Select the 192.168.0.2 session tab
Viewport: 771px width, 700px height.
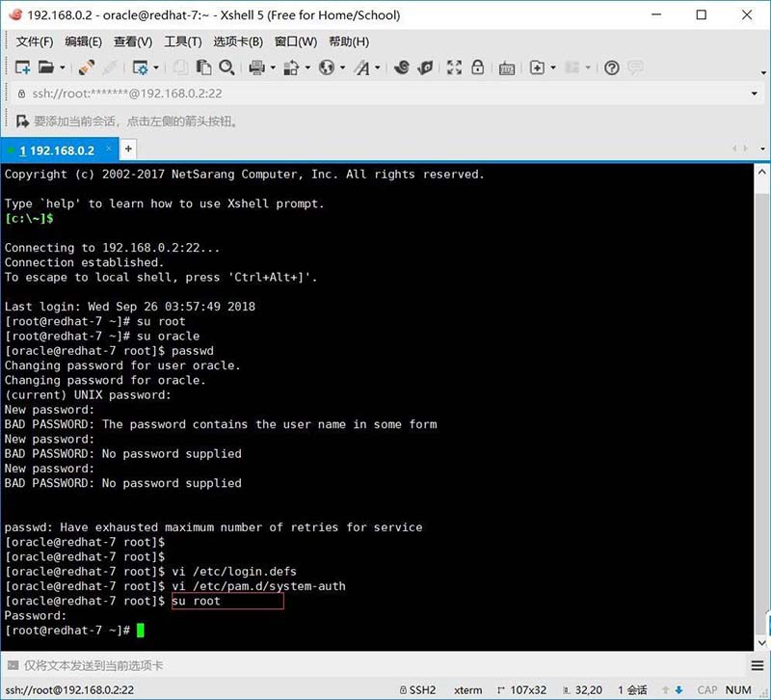pyautogui.click(x=58, y=150)
